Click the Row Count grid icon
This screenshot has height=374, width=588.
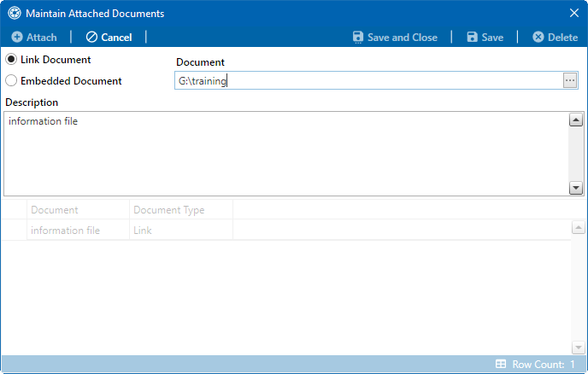[x=501, y=364]
